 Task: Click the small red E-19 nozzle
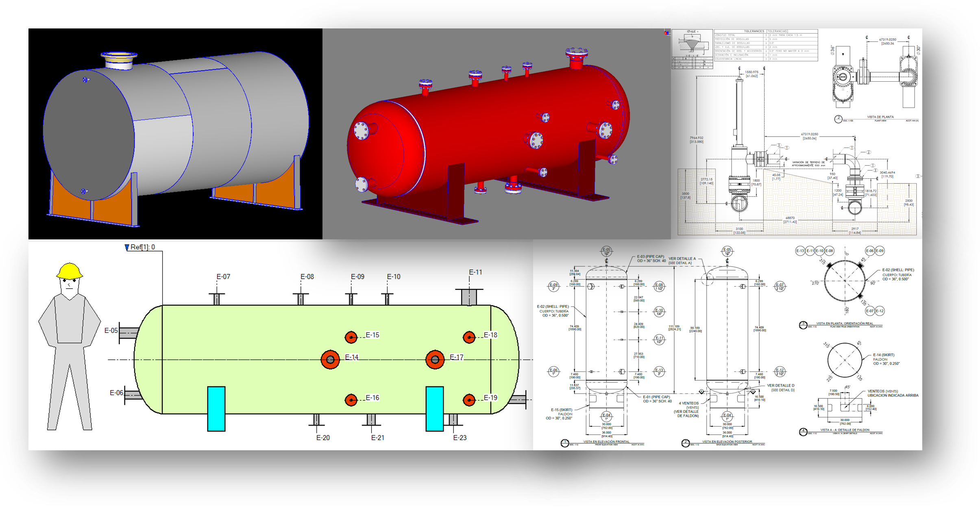(469, 400)
